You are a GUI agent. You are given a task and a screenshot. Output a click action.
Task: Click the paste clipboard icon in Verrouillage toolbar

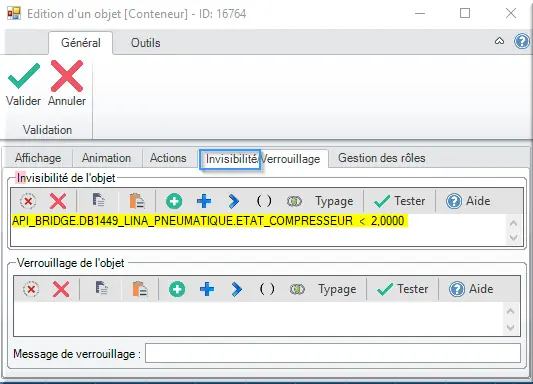140,289
